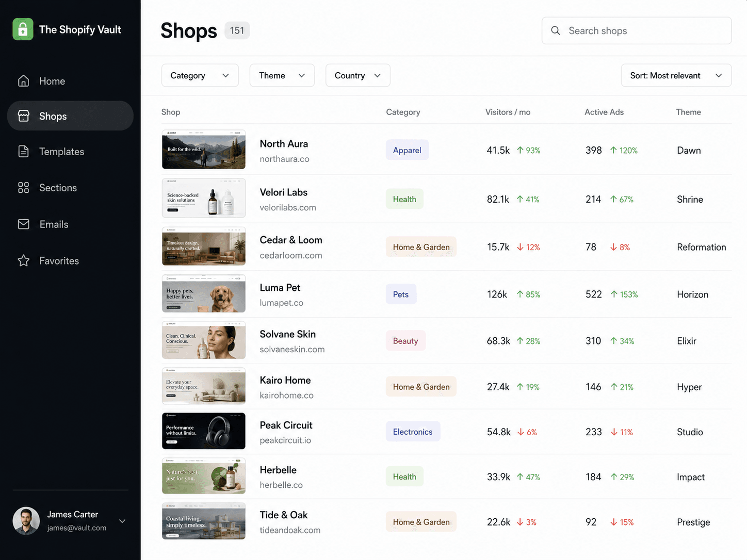Open the North Aura shop thumbnail
Image resolution: width=747 pixels, height=560 pixels.
(x=204, y=150)
